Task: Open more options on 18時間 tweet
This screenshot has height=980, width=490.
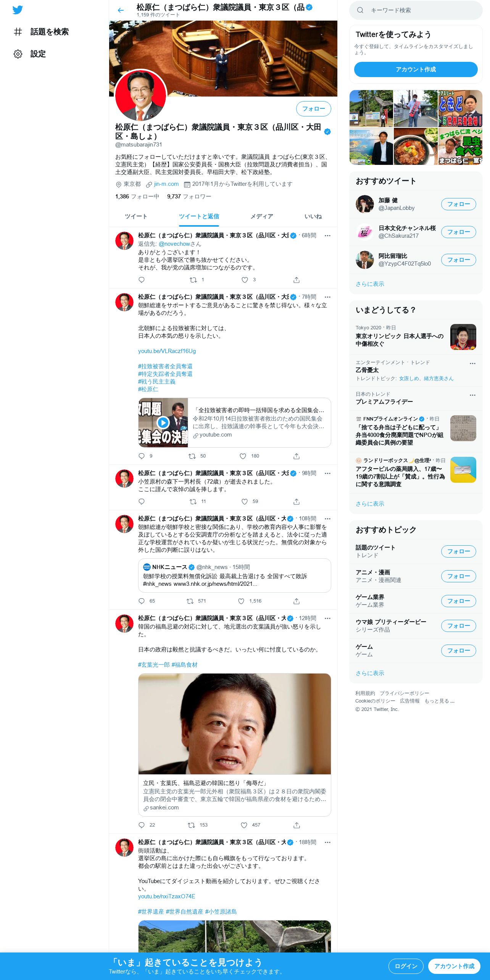Action: (327, 842)
